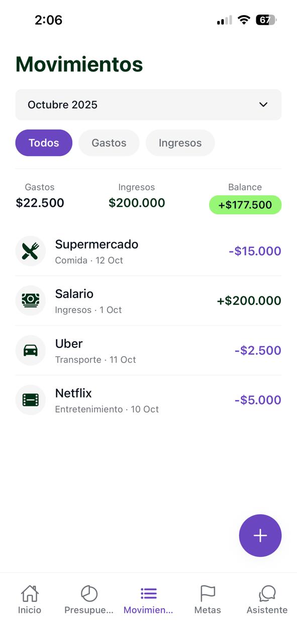Open Inicio from the bottom navigation
The height and width of the screenshot is (644, 297).
(x=30, y=599)
